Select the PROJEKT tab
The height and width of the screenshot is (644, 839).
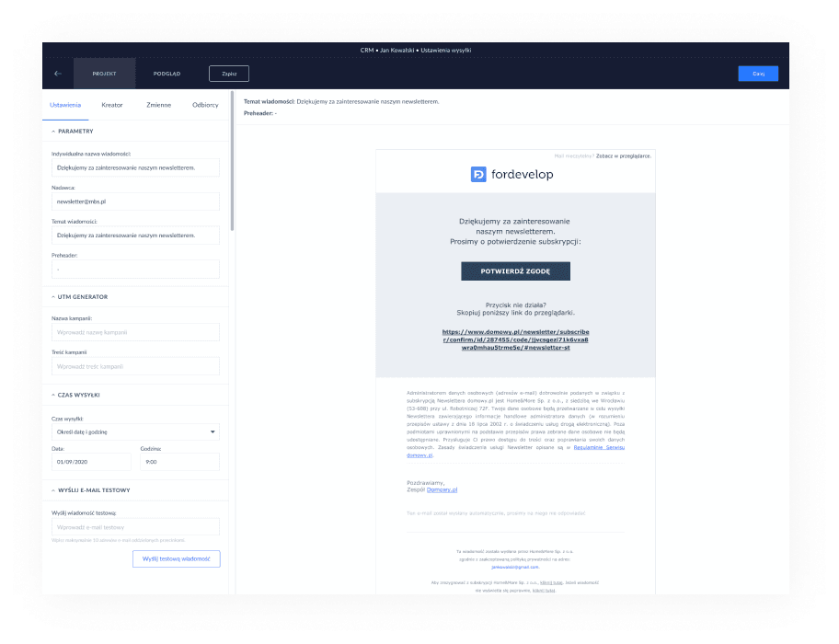104,74
